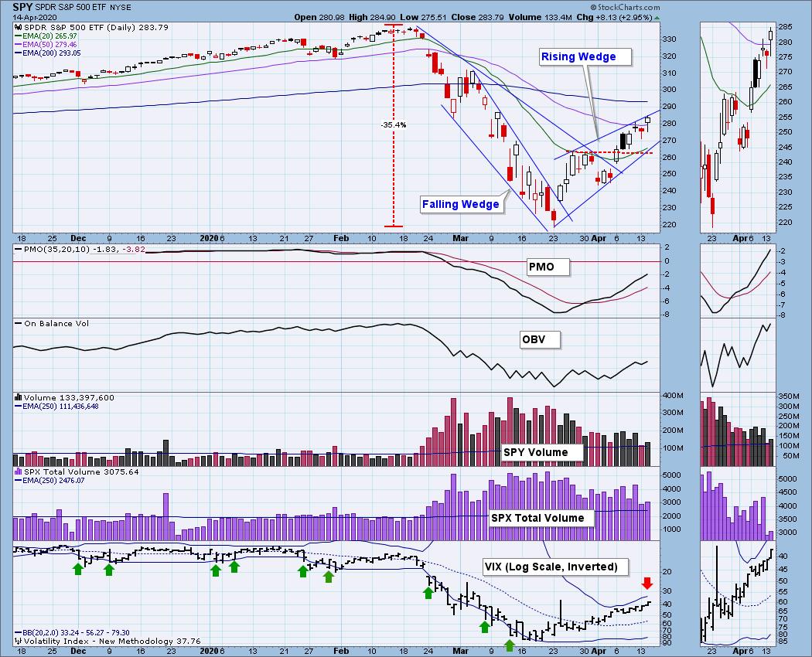Click the lowest green arrow near Mar 16 on VIX panel

click(x=509, y=645)
